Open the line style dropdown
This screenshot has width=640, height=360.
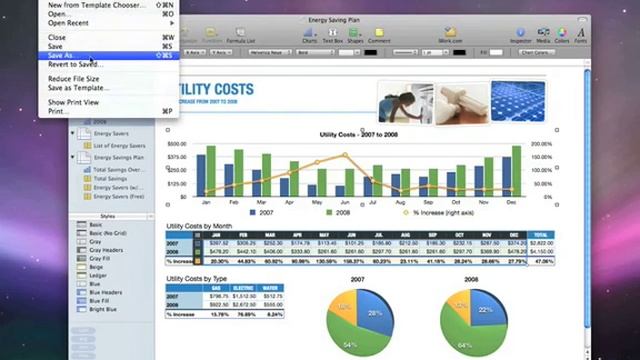[x=404, y=52]
